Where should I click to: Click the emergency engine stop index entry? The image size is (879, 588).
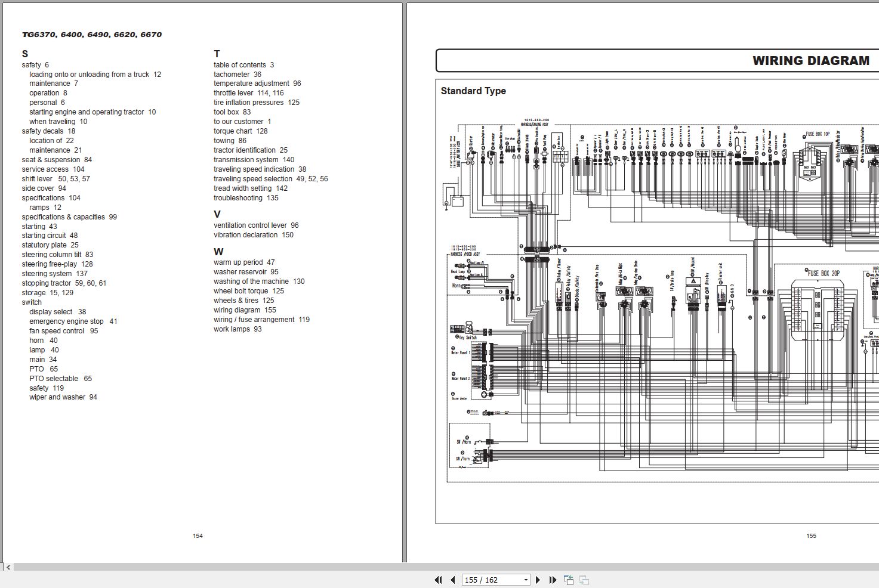pyautogui.click(x=73, y=321)
